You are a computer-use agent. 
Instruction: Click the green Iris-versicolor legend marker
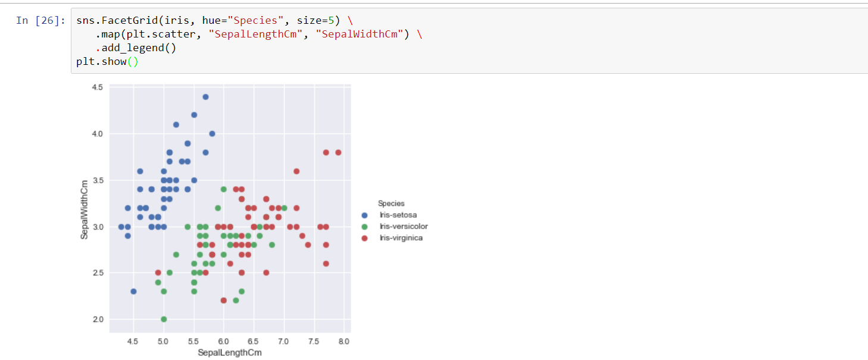[364, 227]
